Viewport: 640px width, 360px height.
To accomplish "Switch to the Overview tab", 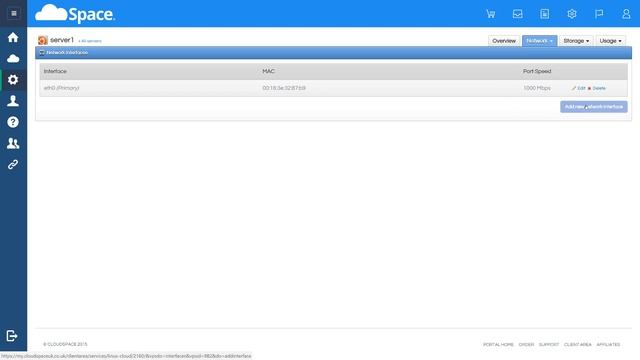I will [504, 41].
